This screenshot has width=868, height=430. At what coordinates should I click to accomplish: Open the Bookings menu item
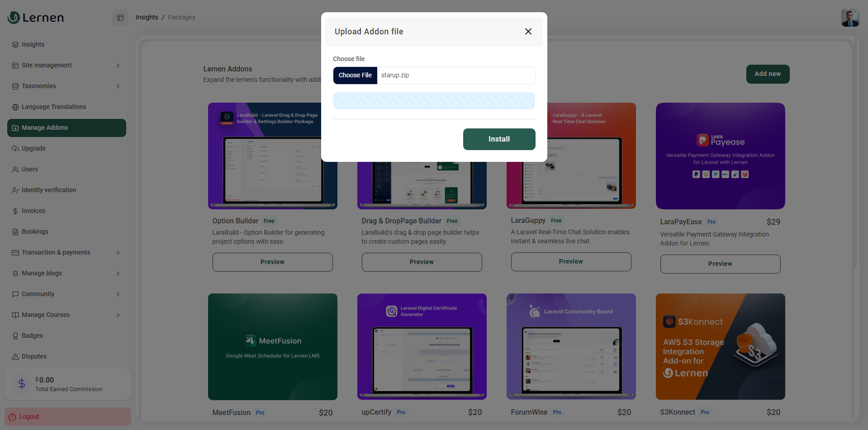point(35,232)
